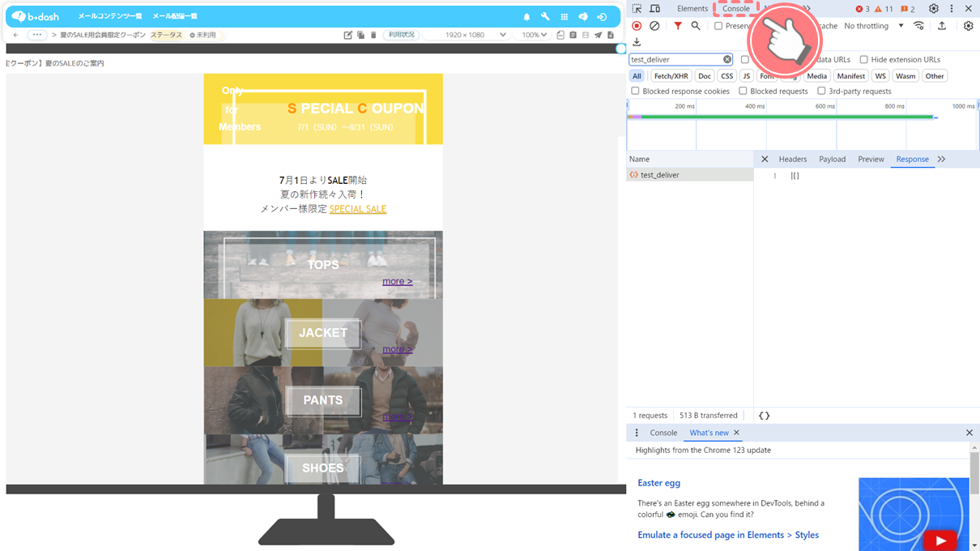
Task: Expand more request detail tabs chevron
Action: point(941,160)
